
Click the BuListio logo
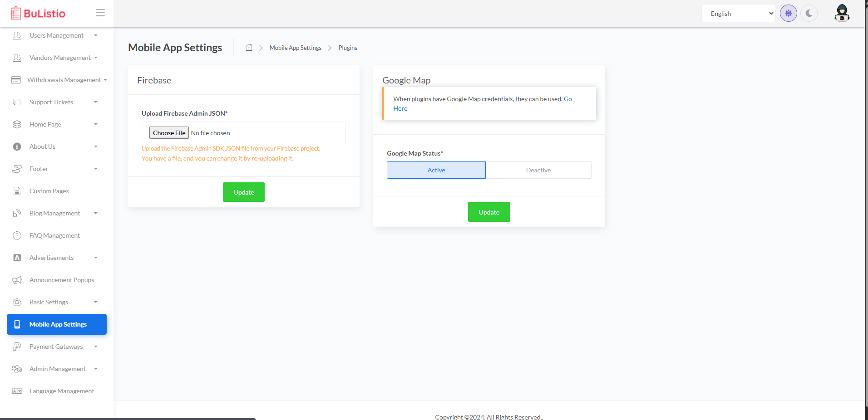pos(38,13)
